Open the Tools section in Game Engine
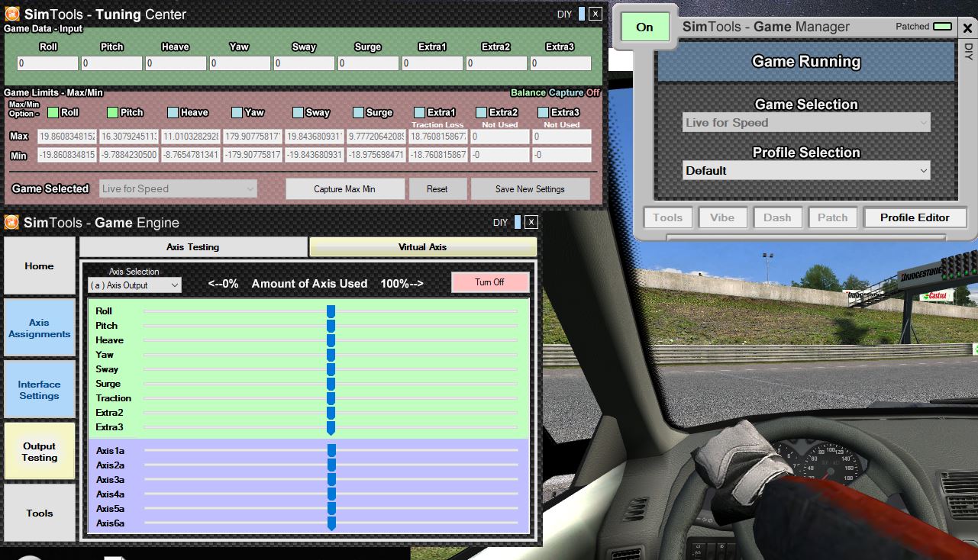The image size is (978, 560). pos(39,513)
